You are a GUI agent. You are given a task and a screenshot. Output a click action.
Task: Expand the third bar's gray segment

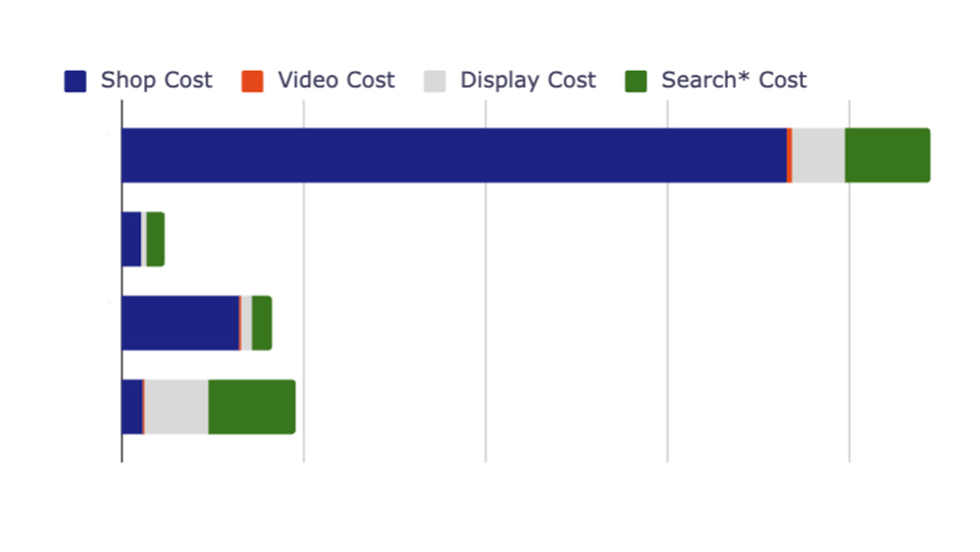[247, 322]
